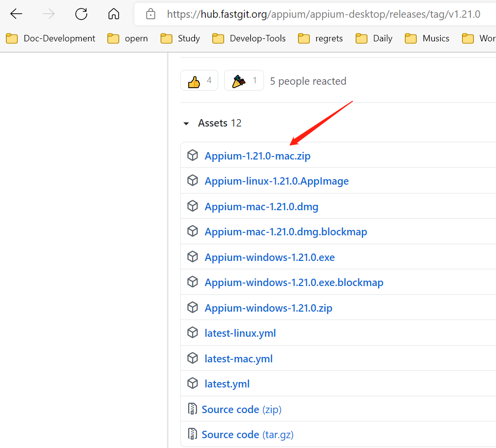Viewport: 496px width, 448px height.
Task: Click package icon beside Appium-linux-1.21.0.AppImage
Action: [192, 181]
